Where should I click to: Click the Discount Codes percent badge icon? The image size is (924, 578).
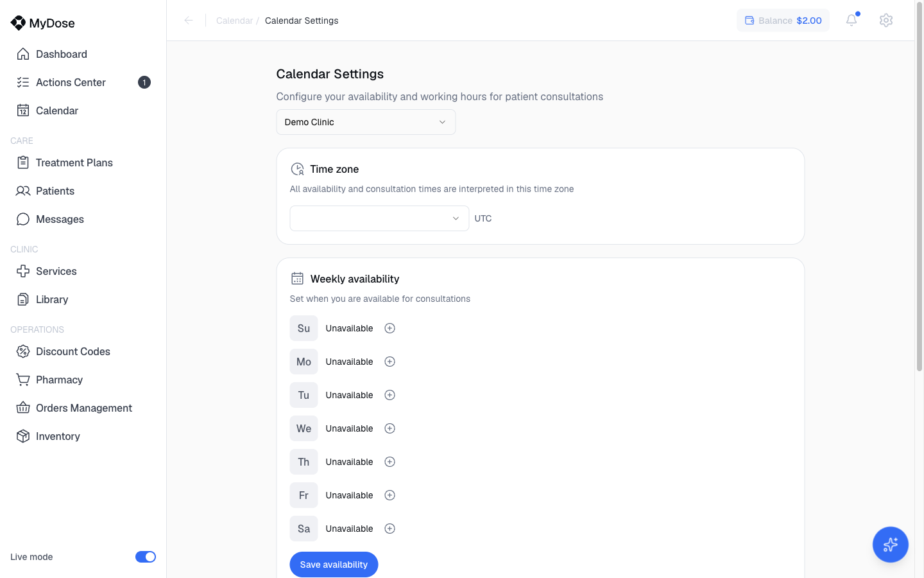(23, 351)
